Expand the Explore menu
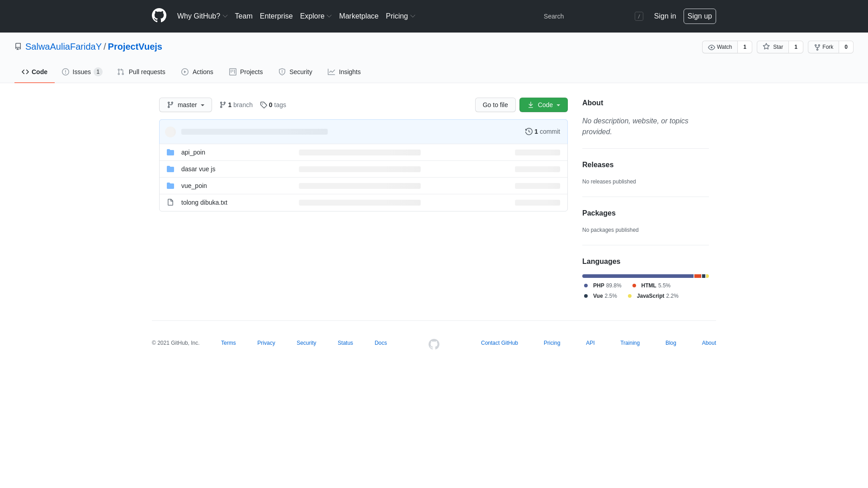Image resolution: width=868 pixels, height=488 pixels. tap(316, 16)
